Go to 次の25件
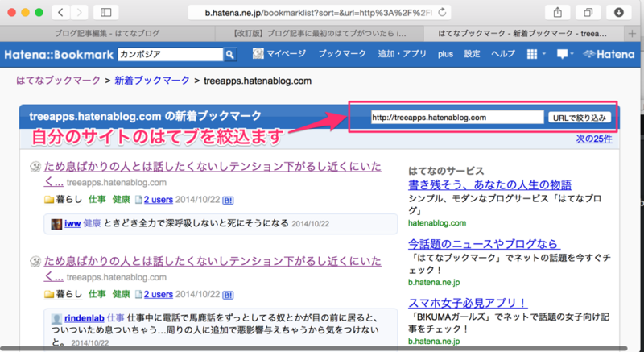 tap(594, 139)
